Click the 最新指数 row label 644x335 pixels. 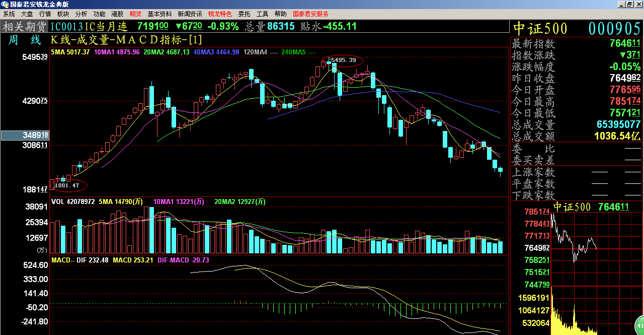[x=533, y=44]
